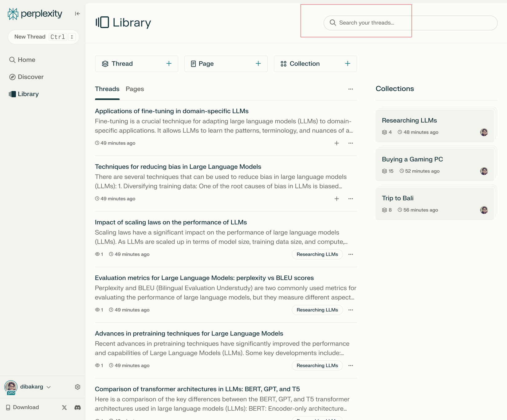Switch to the Pages tab

(135, 89)
